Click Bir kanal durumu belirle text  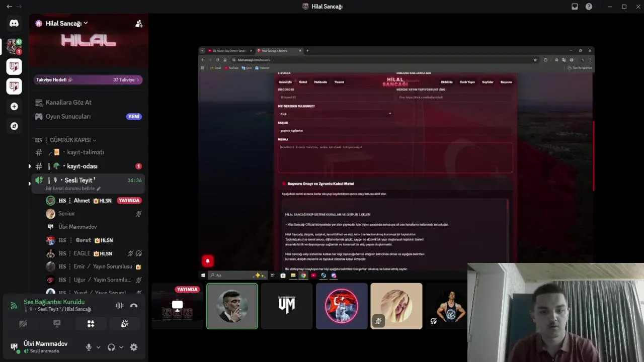70,189
